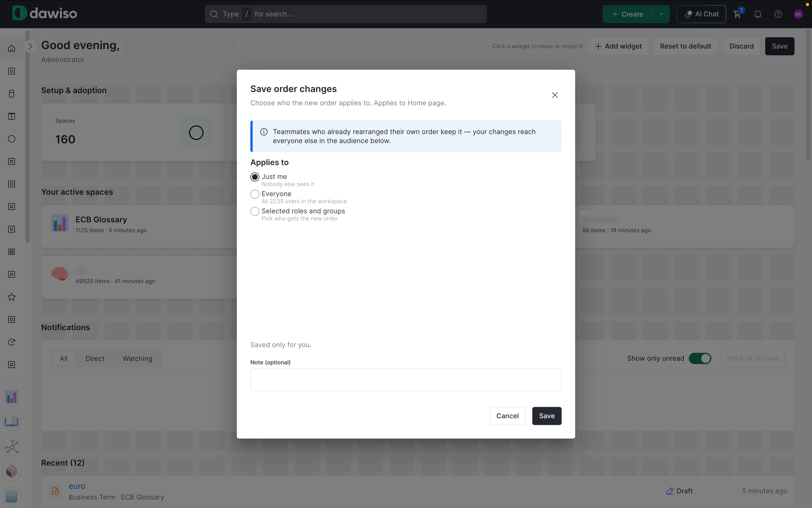812x508 pixels.
Task: Open the four-squares apps sidebar icon
Action: point(12,252)
